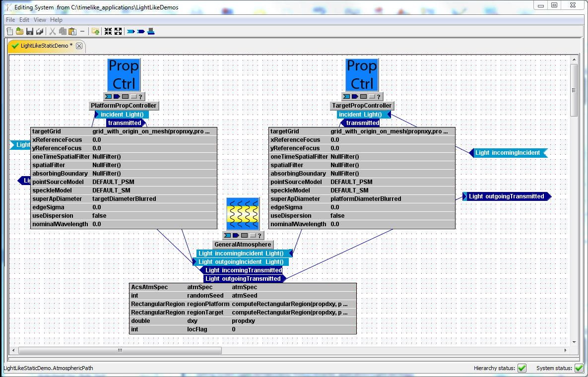
Task: Click the randomSeed row value atmSeed
Action: click(x=245, y=296)
